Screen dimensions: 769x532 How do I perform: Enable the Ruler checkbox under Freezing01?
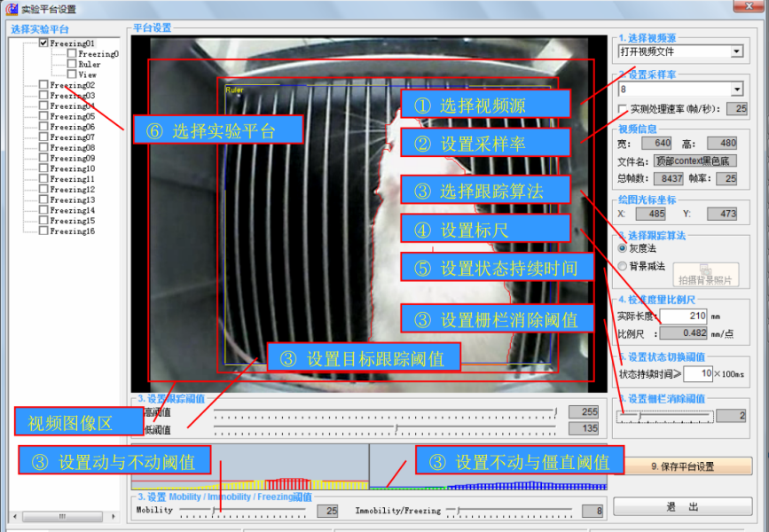72,65
